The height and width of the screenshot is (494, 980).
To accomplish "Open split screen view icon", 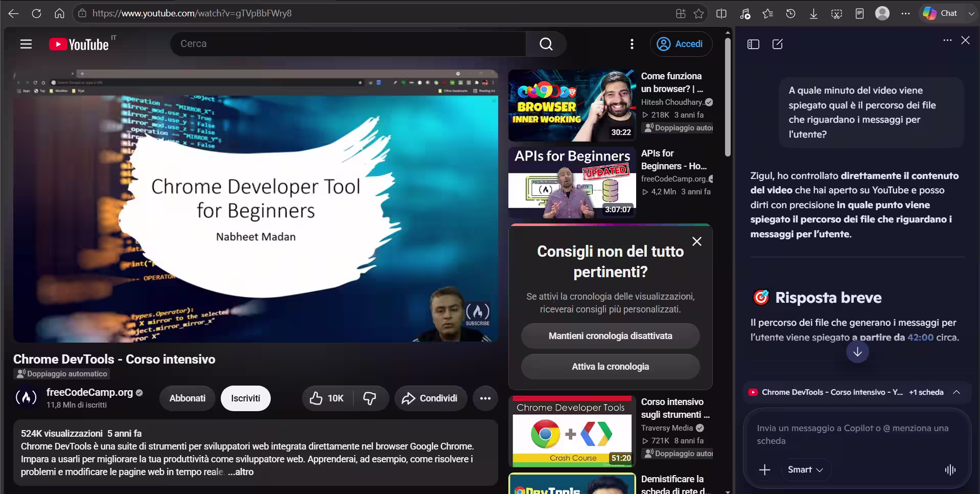I will coord(721,14).
